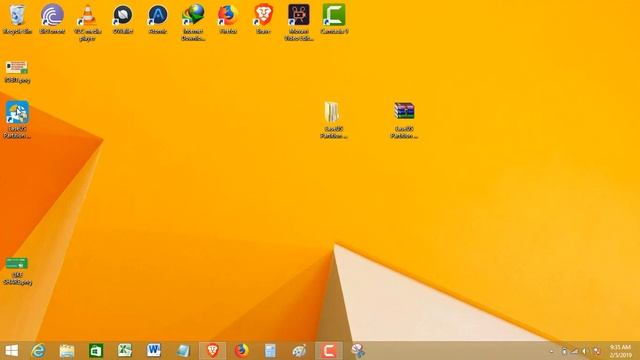Open the VLC media player shortcut
This screenshot has height=360, width=640.
pyautogui.click(x=87, y=23)
